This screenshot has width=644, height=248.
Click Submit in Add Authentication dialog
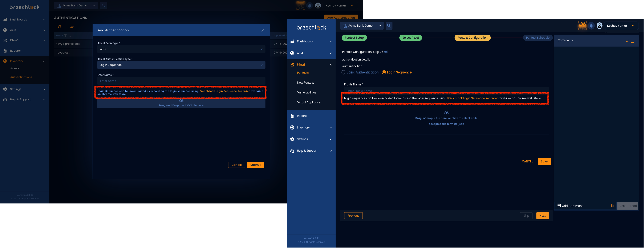tap(255, 165)
